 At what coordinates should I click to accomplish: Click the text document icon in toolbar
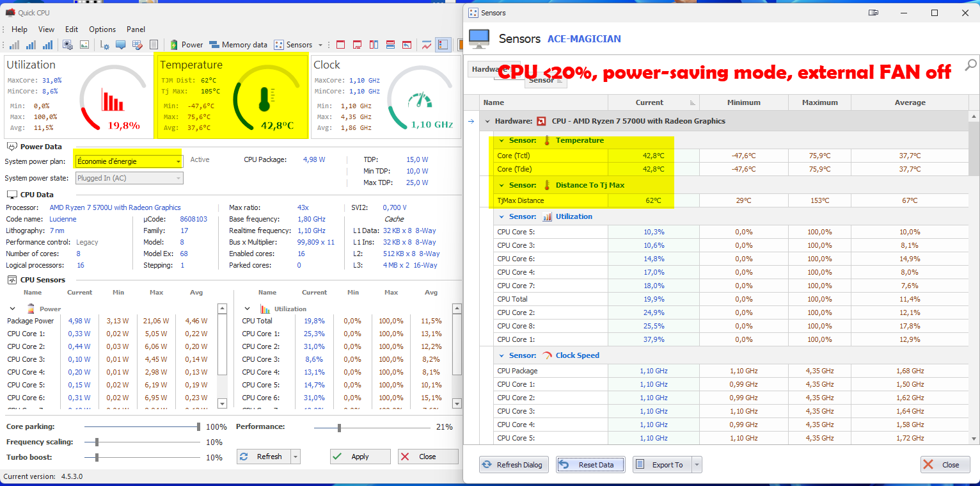(154, 45)
